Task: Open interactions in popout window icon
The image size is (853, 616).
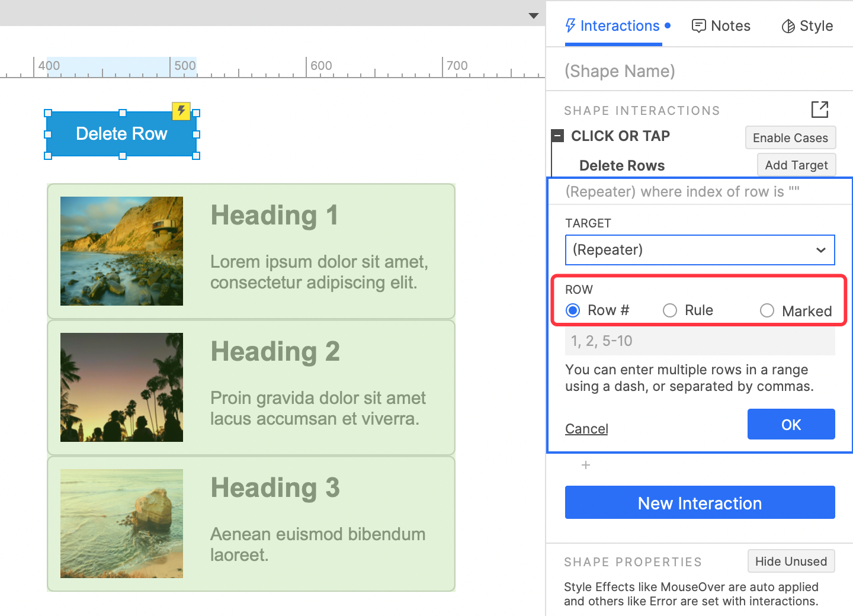Action: [x=820, y=109]
